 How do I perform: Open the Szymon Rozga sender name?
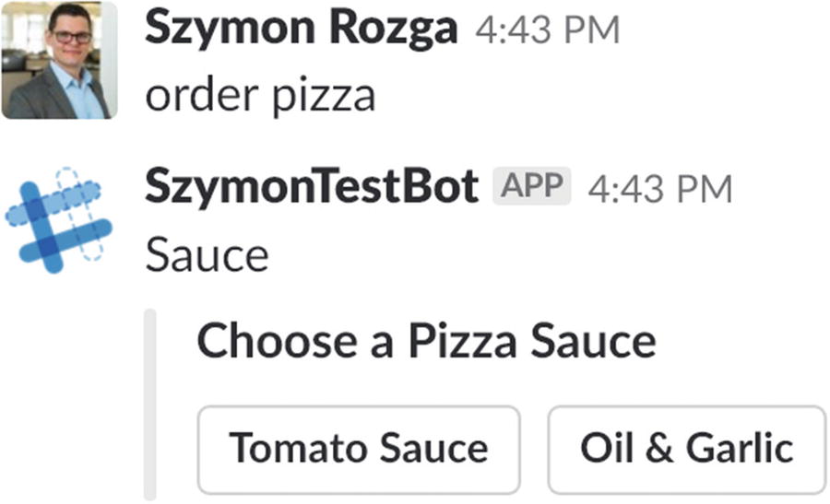pyautogui.click(x=301, y=30)
